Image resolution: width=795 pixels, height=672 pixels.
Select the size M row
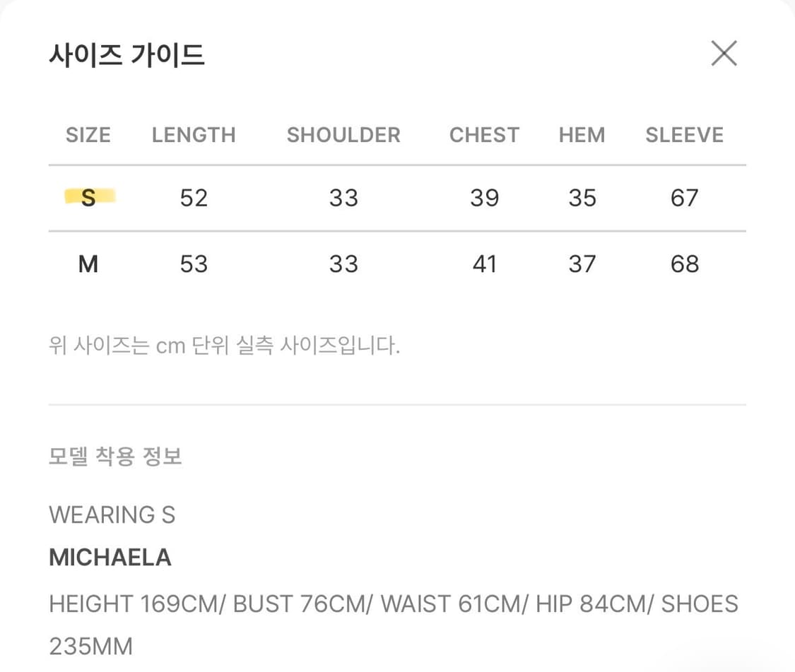point(88,264)
